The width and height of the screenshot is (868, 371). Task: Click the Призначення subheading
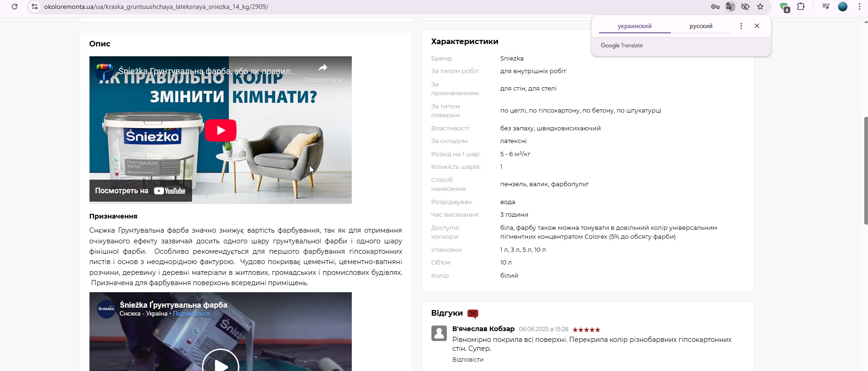pyautogui.click(x=113, y=216)
